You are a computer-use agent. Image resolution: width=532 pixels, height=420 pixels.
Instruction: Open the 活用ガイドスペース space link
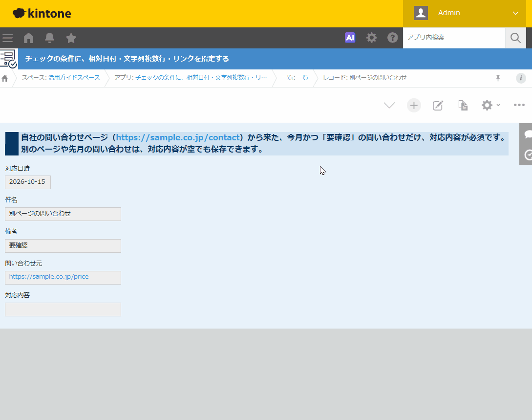pyautogui.click(x=74, y=78)
